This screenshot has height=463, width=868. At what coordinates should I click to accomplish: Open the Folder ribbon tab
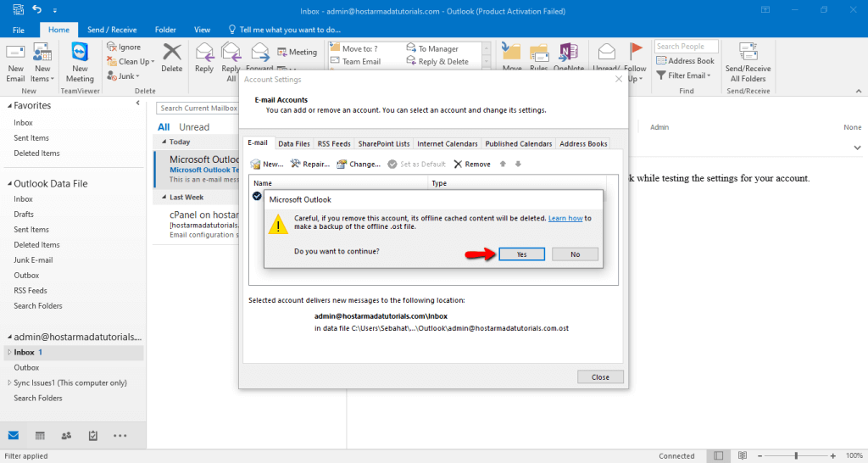coord(165,30)
